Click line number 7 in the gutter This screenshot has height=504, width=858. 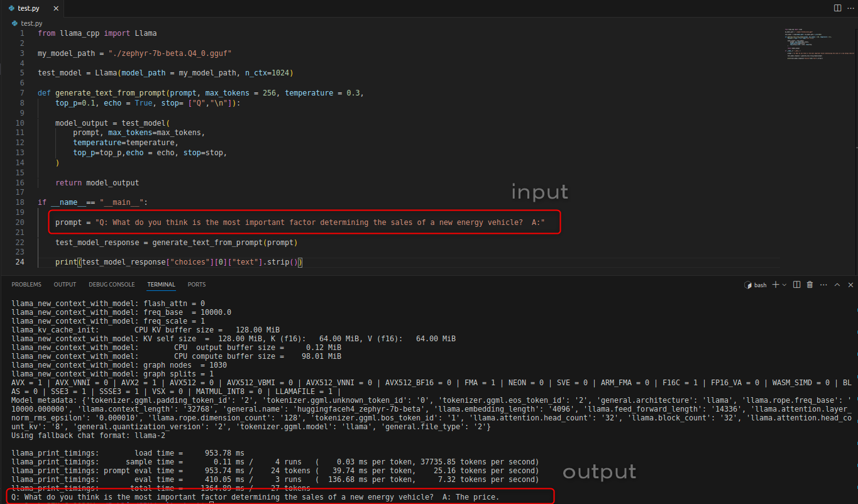tap(22, 93)
